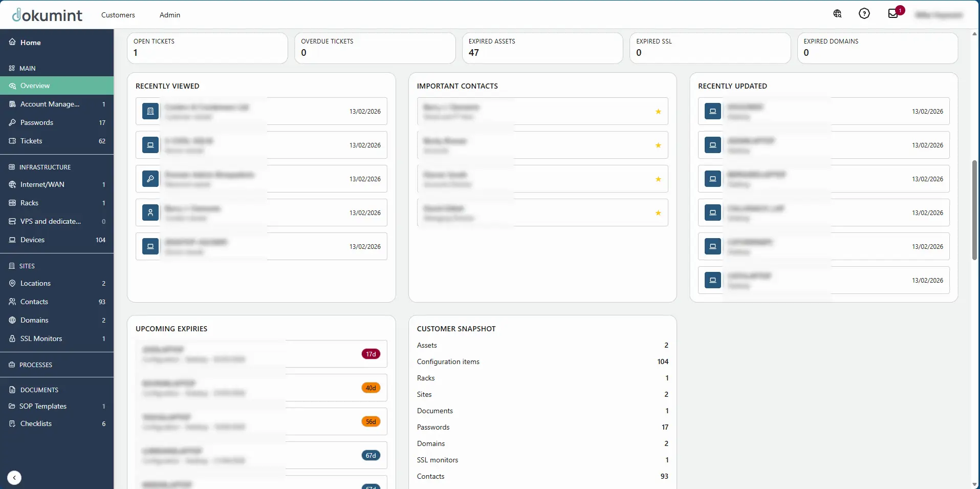This screenshot has height=489, width=980.
Task: Toggle the star on the second important contact
Action: [x=658, y=145]
